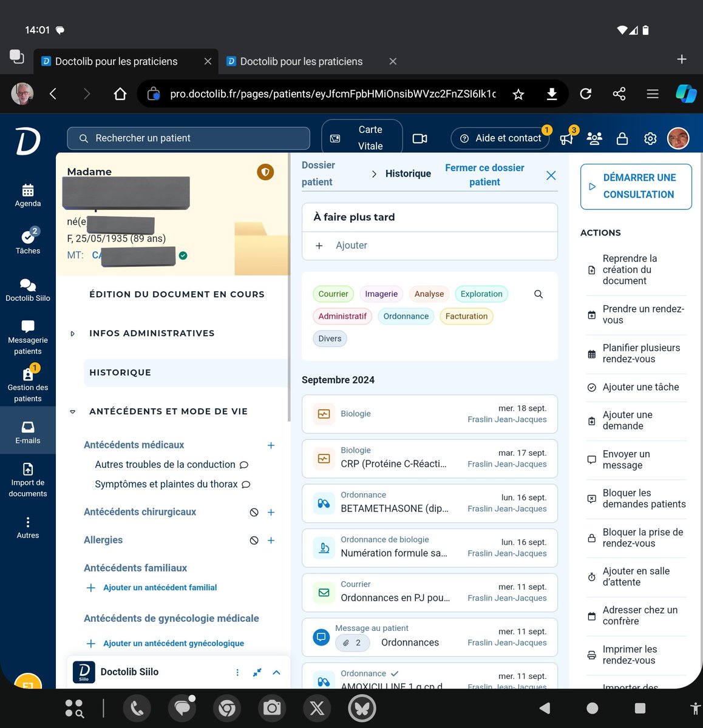Add an allergy with plus icon
Screen dimensions: 703x728
(x=271, y=541)
